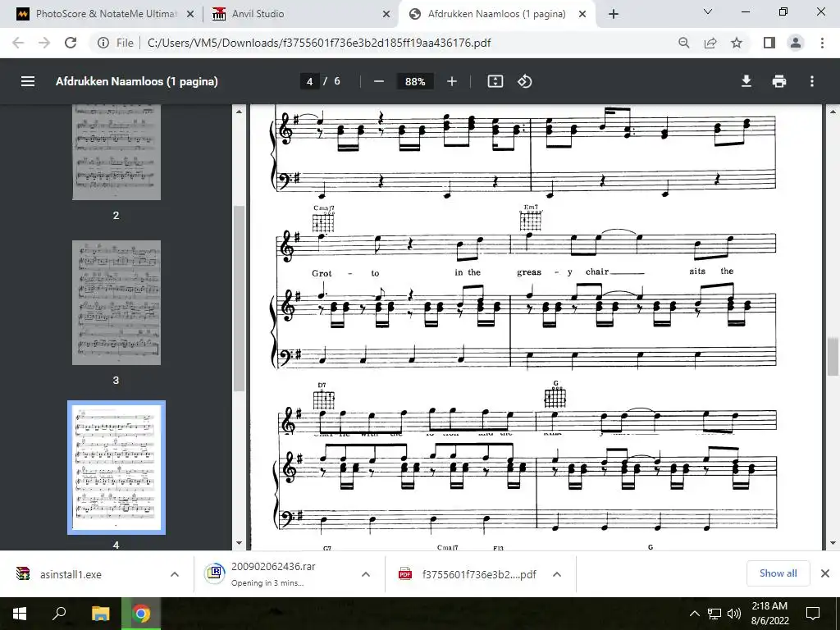Zoom out the PDF with minus button
This screenshot has height=630, width=840.
pos(379,81)
